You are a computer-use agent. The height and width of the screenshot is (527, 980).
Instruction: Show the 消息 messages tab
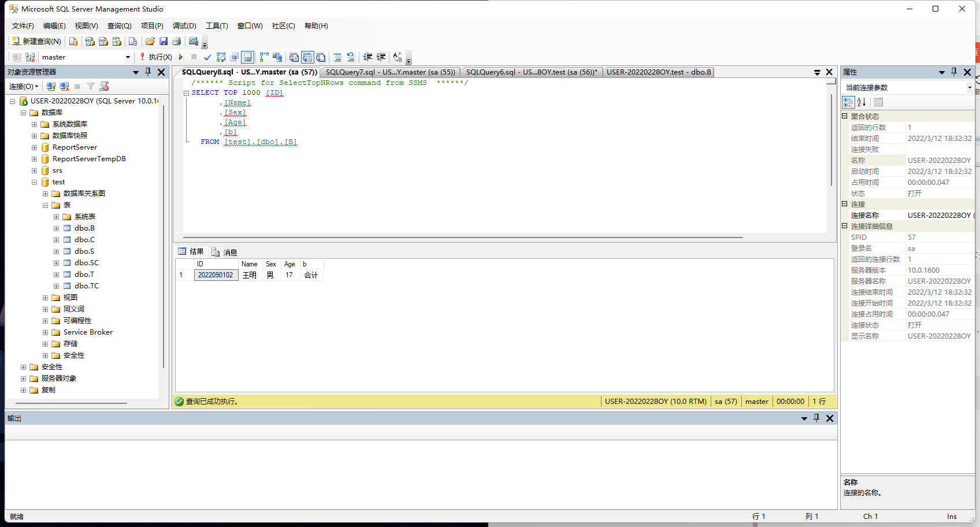[x=225, y=252]
